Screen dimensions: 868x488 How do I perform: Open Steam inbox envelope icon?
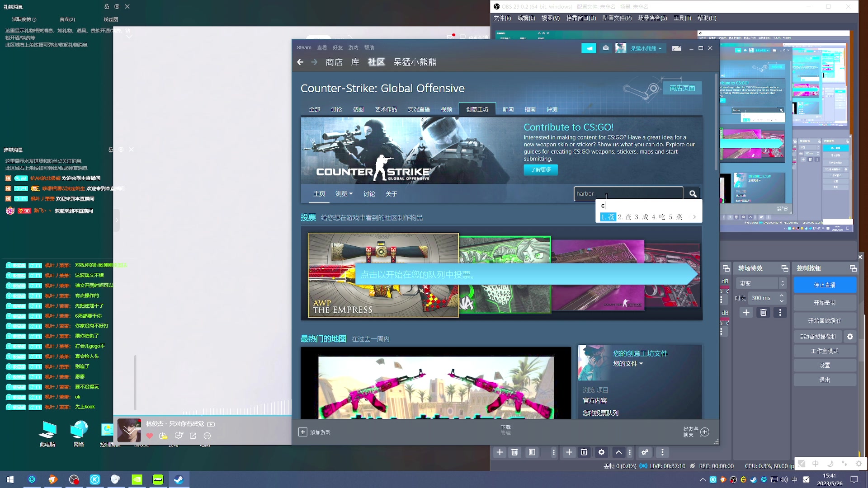click(x=606, y=48)
